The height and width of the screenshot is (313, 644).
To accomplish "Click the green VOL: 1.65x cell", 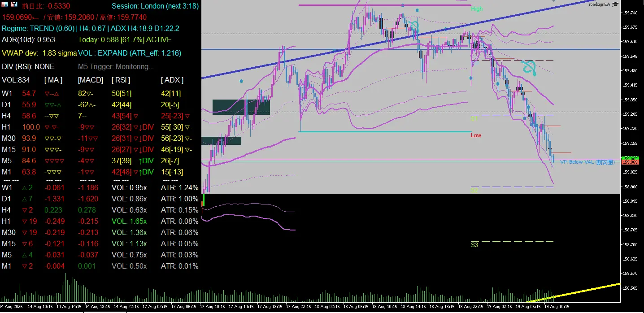I will click(x=129, y=221).
